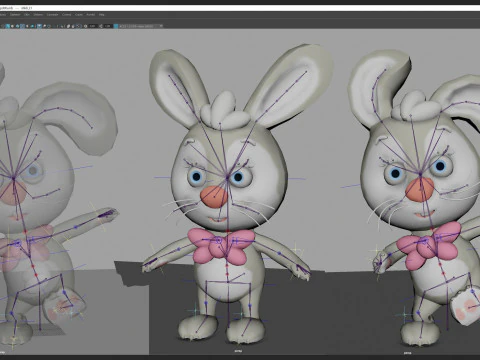480x360 pixels.
Task: Toggle the X-ray joints viewport icon
Action: coord(79,26)
